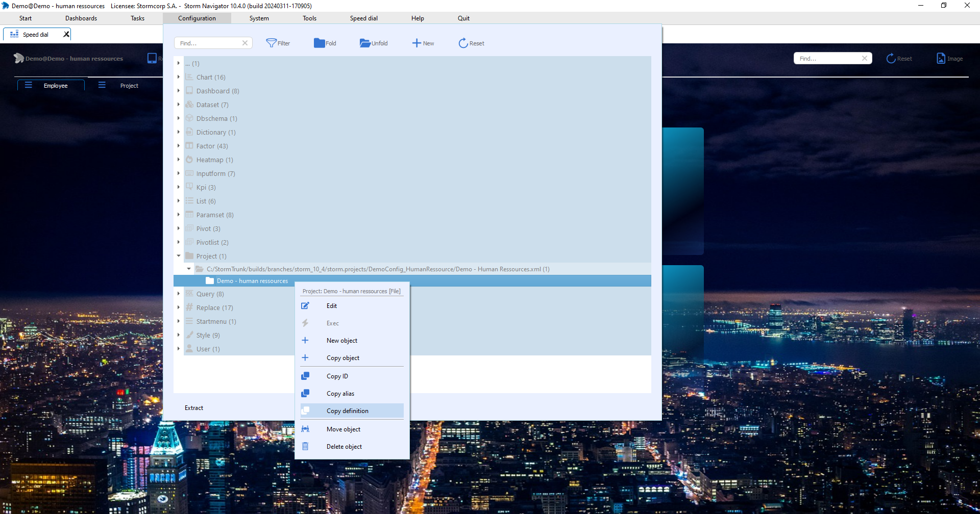The height and width of the screenshot is (514, 980).
Task: Click the Heatmap type icon in tree
Action: pos(189,160)
